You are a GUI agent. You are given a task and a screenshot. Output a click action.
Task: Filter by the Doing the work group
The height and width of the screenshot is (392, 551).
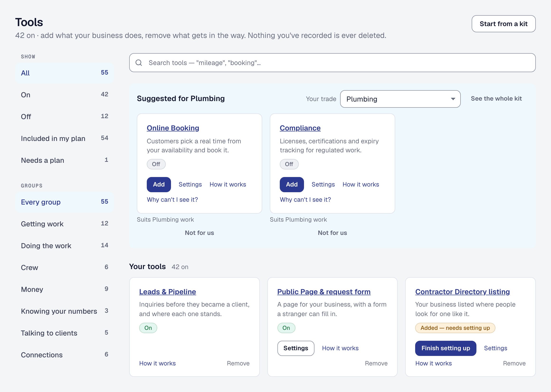(x=65, y=246)
